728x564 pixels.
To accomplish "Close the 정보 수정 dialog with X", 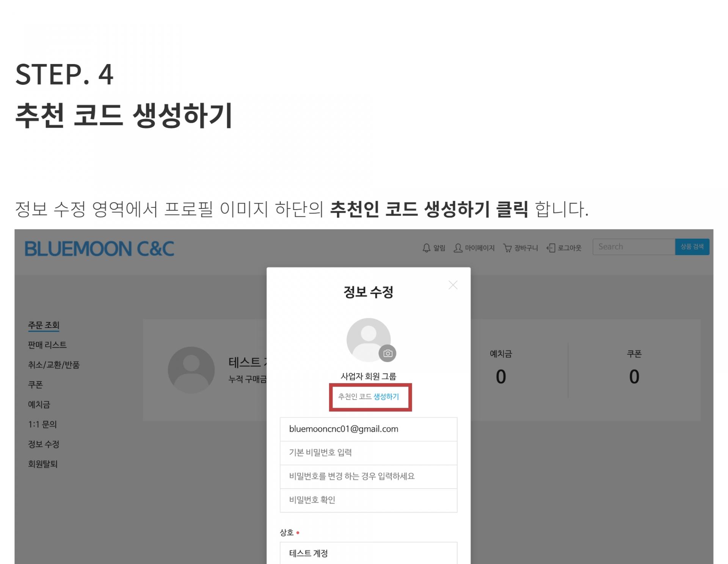I will tap(453, 285).
